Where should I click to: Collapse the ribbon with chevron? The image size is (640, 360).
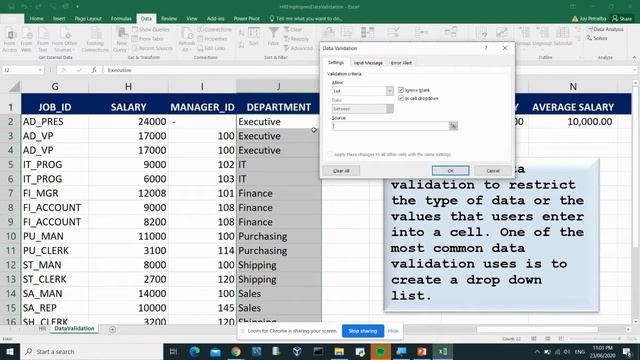click(x=634, y=58)
